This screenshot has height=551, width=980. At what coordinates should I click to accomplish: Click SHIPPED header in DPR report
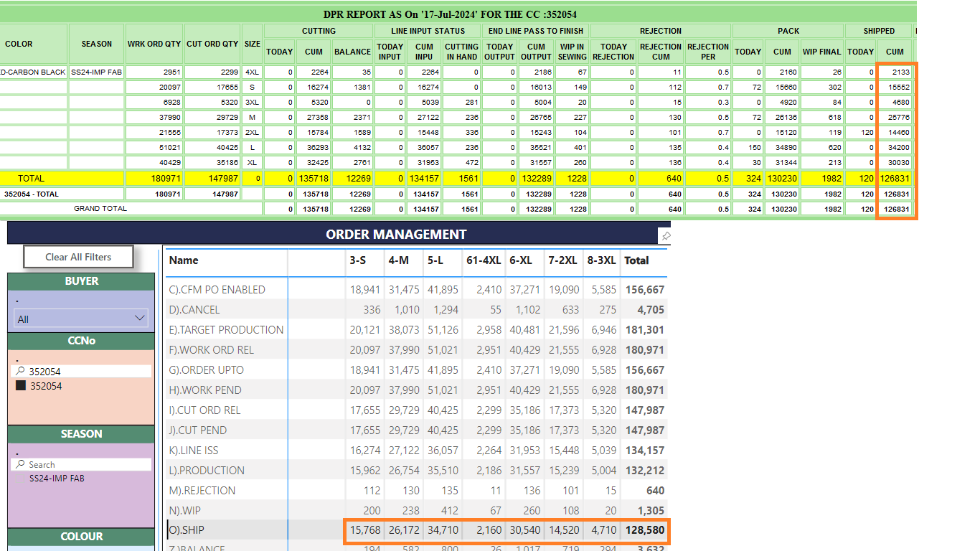tap(879, 31)
